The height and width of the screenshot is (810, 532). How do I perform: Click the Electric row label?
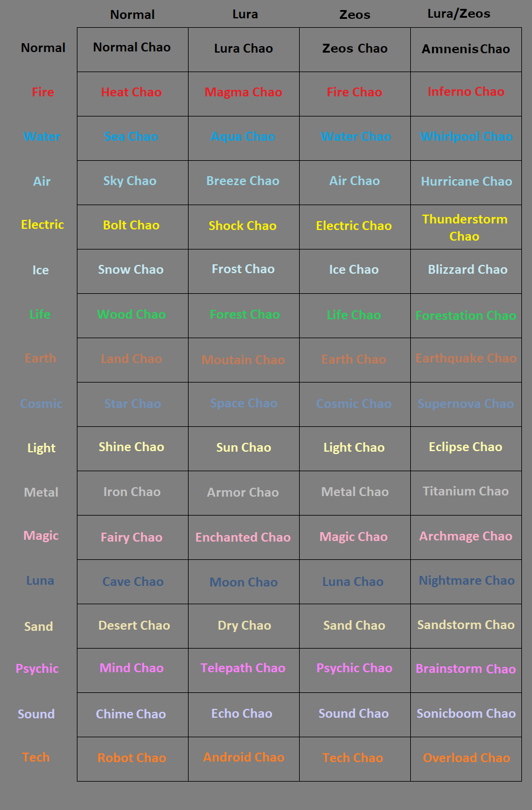[43, 225]
